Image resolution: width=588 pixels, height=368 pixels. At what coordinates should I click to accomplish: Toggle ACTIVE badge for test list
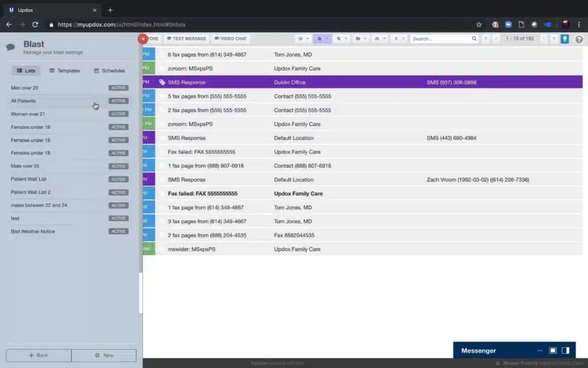pyautogui.click(x=118, y=218)
